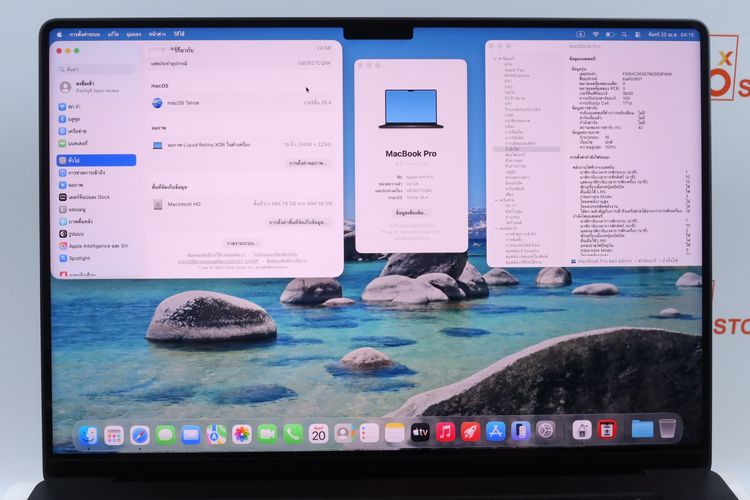Open iPhone Mirroring from the Dock
The image size is (750, 500).
tap(520, 431)
